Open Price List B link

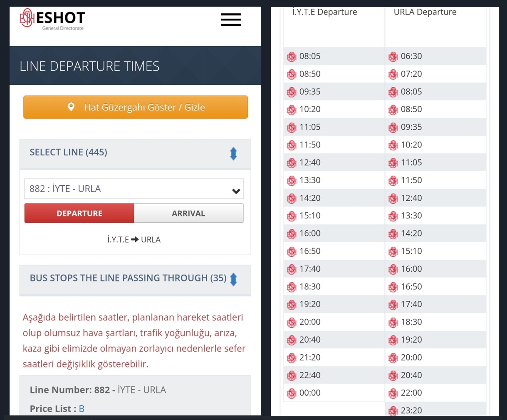(82, 409)
